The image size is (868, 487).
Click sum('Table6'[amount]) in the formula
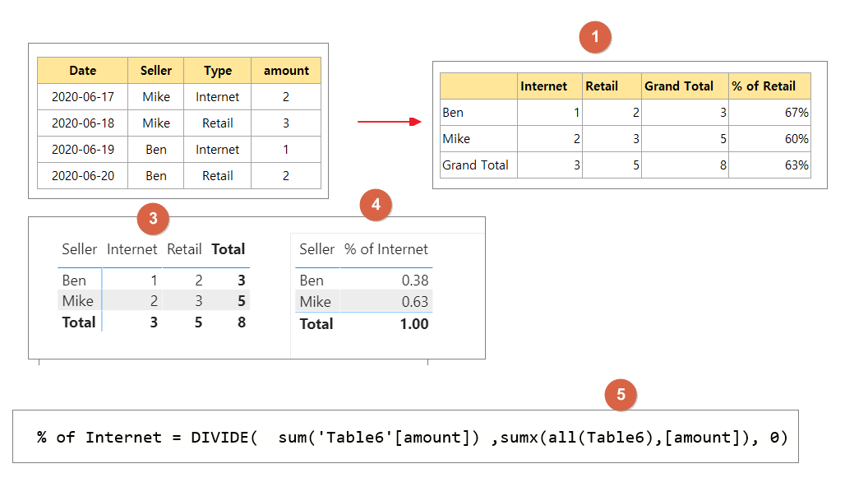(379, 438)
